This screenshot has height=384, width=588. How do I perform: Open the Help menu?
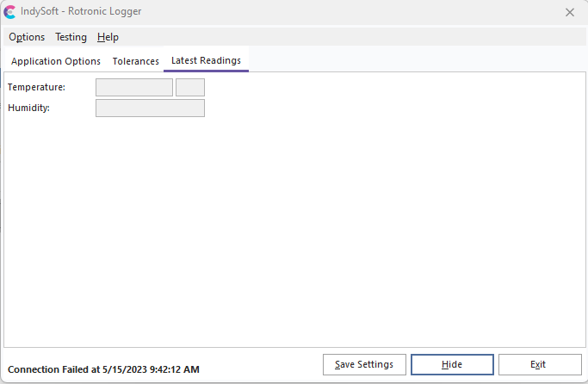[108, 37]
